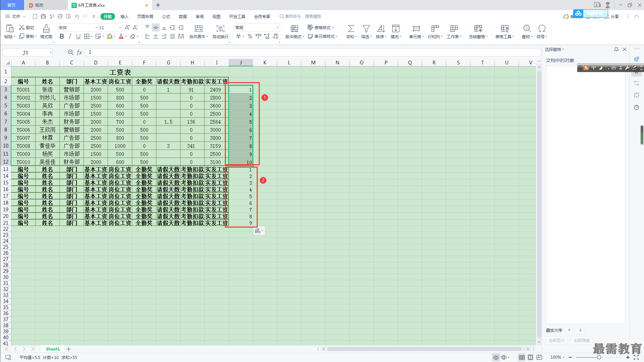This screenshot has width=644, height=362.
Task: Click the Filter (筛选) funnel icon
Action: click(x=366, y=28)
